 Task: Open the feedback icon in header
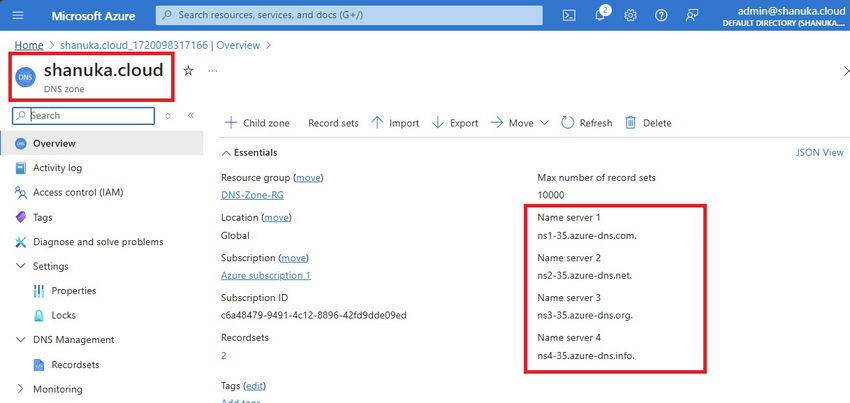(691, 15)
